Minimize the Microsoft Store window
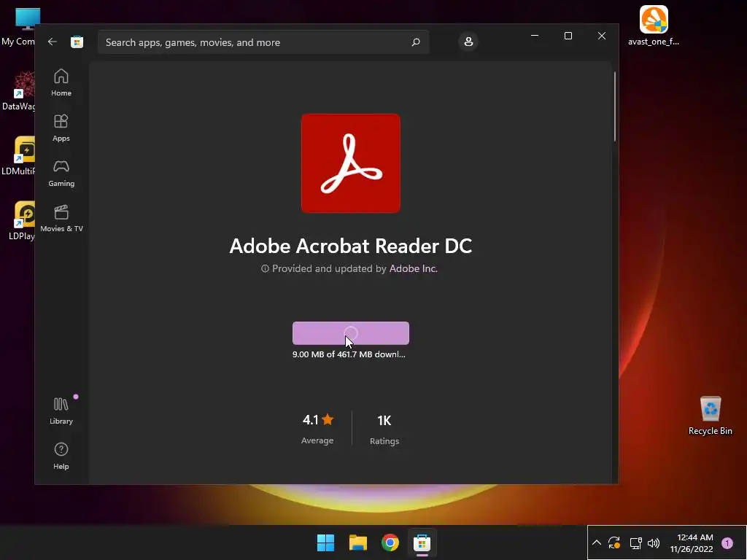This screenshot has height=560, width=747. [535, 36]
